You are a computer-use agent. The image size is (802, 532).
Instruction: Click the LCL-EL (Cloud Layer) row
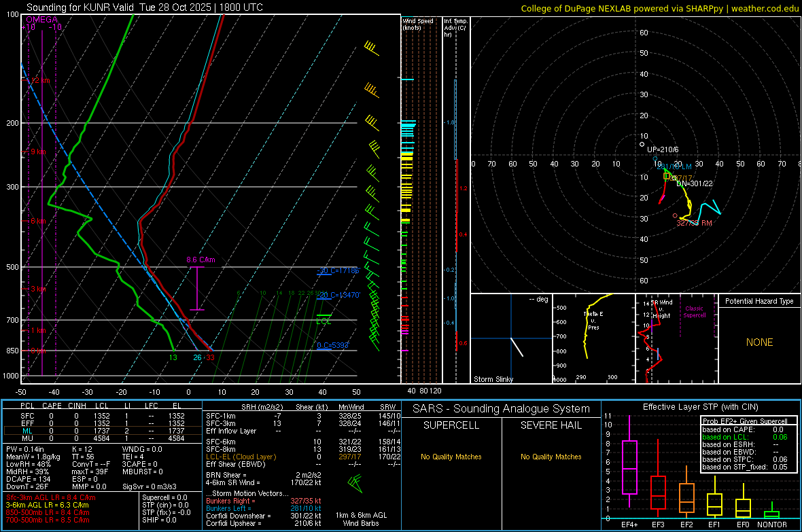(x=303, y=457)
